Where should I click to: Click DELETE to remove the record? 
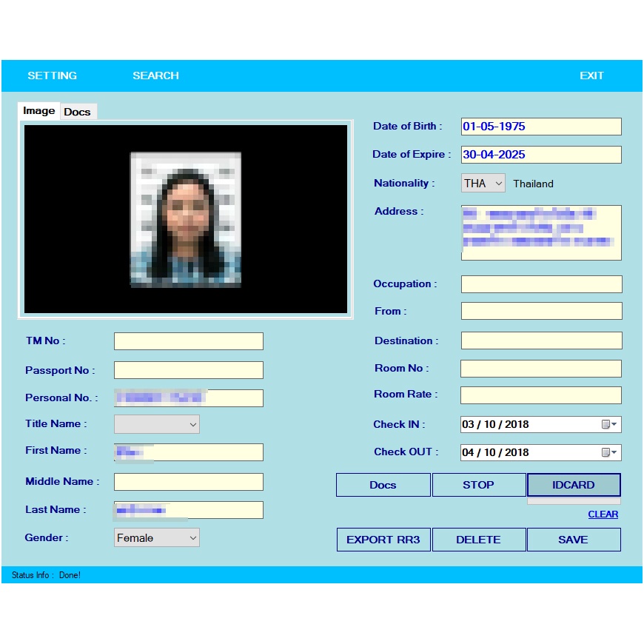pyautogui.click(x=478, y=540)
